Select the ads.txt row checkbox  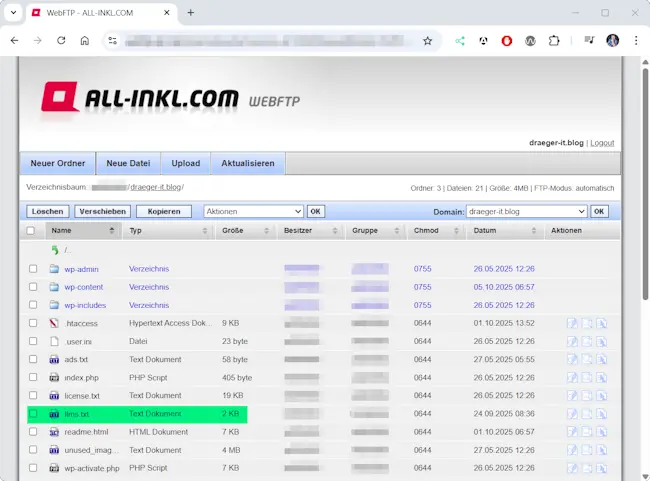33,359
